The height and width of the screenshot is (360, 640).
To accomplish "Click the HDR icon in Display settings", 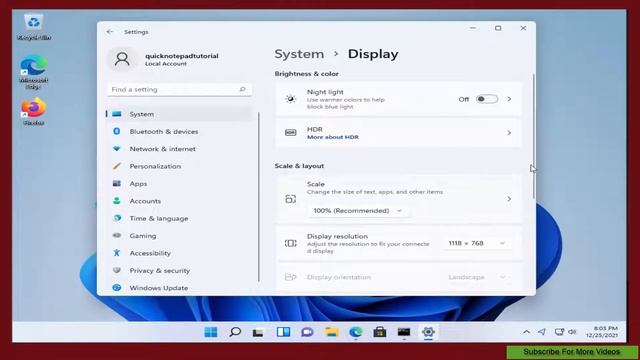I will 290,133.
